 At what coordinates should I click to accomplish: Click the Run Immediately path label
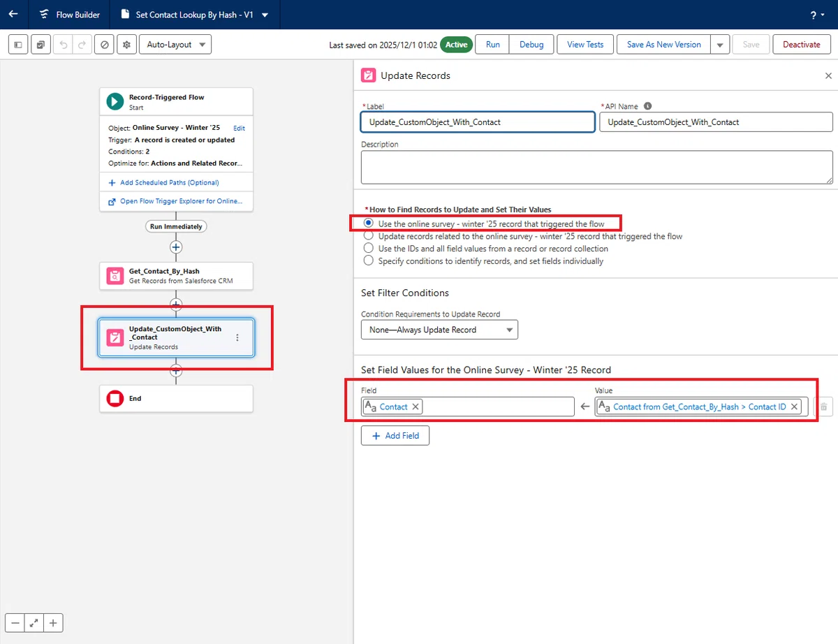tap(176, 226)
